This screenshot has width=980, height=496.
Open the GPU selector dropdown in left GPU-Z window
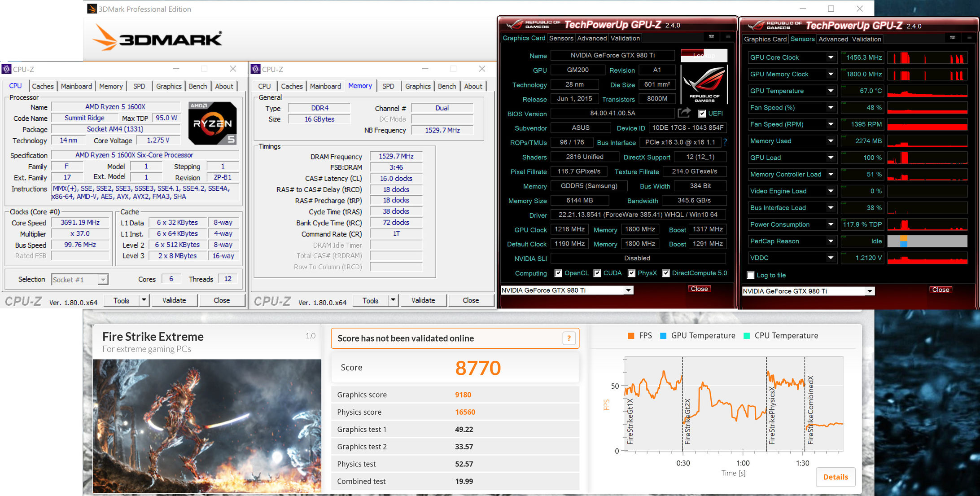pos(629,290)
